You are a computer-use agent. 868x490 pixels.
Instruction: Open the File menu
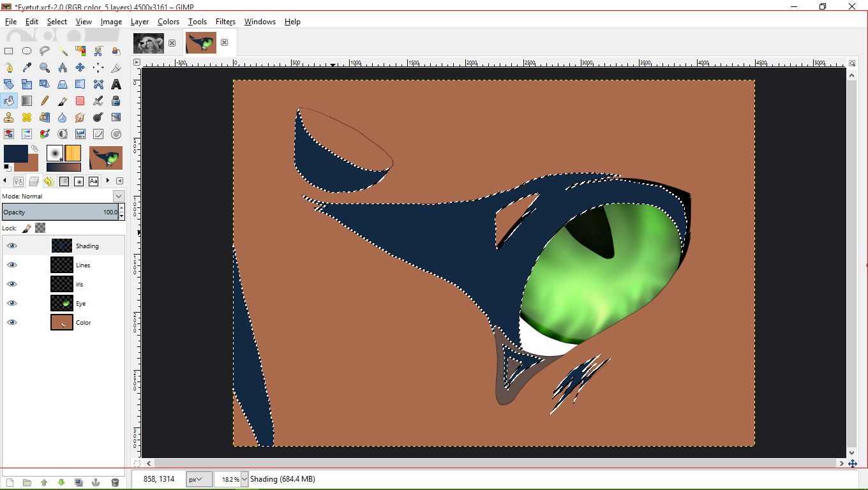[11, 22]
